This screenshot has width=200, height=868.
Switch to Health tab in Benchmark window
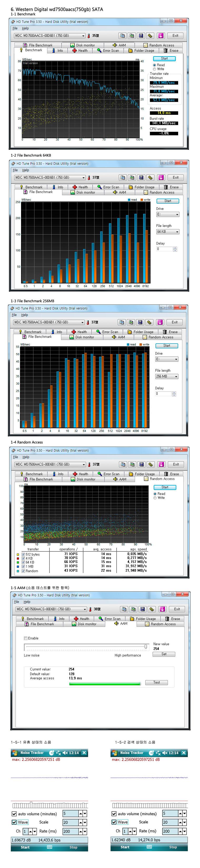80,50
